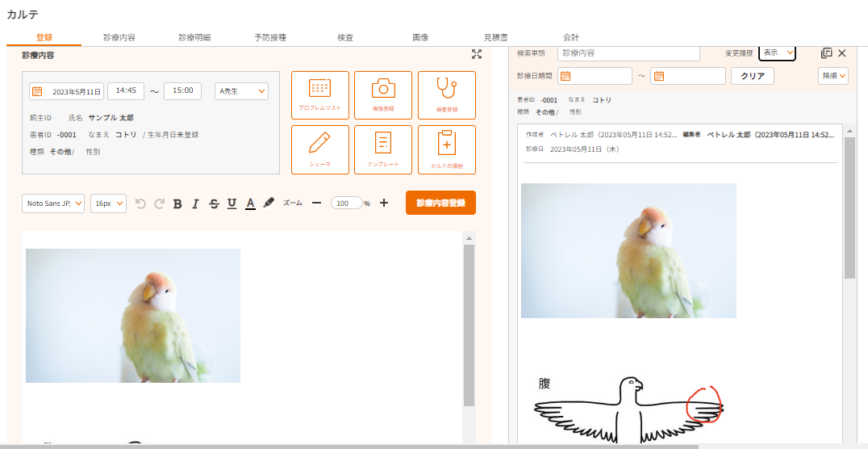Open the start date calendar for 診療日期間
Screen dimensions: 868x449
point(565,76)
